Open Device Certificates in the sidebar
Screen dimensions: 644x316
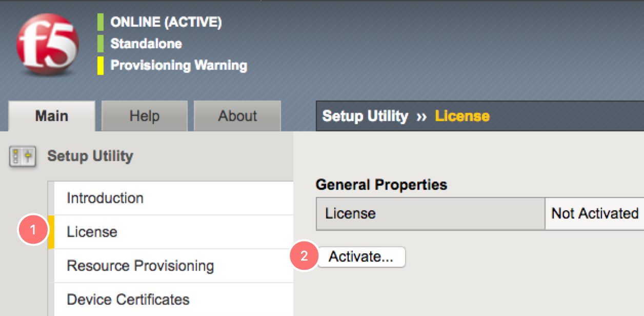click(128, 300)
